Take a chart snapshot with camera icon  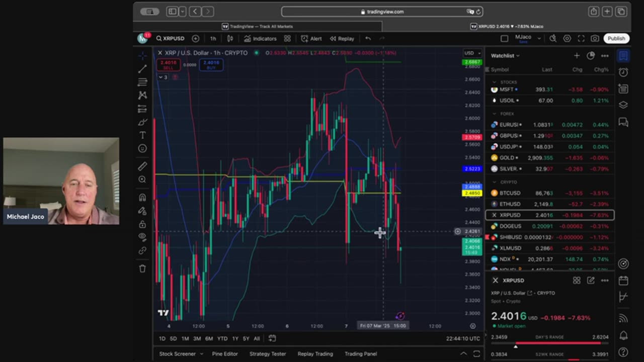[595, 38]
